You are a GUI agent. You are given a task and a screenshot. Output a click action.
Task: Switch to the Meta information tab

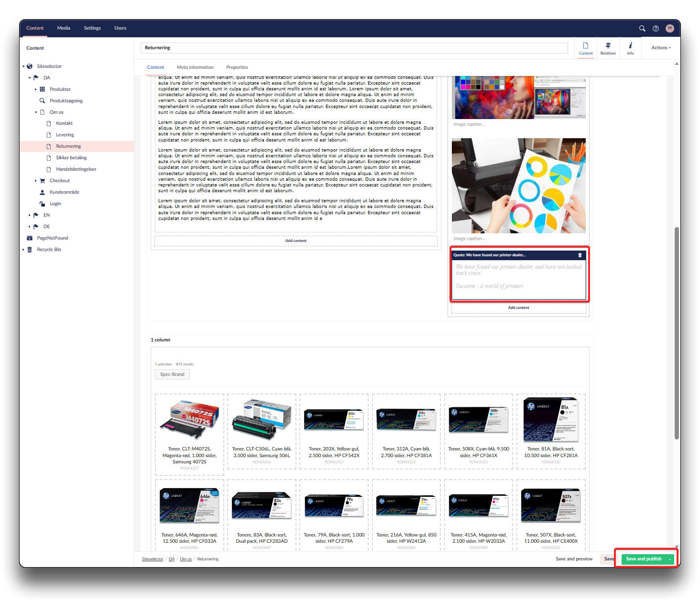pyautogui.click(x=195, y=67)
